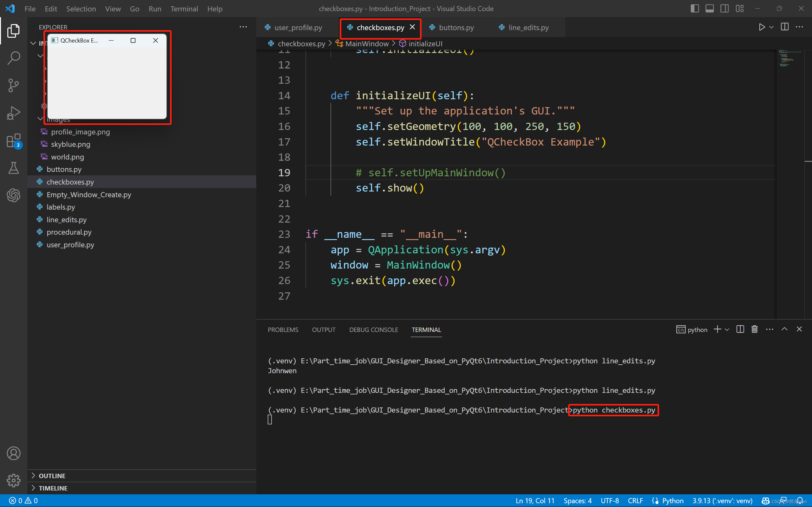Expand the TIMELINE section

(x=53, y=488)
